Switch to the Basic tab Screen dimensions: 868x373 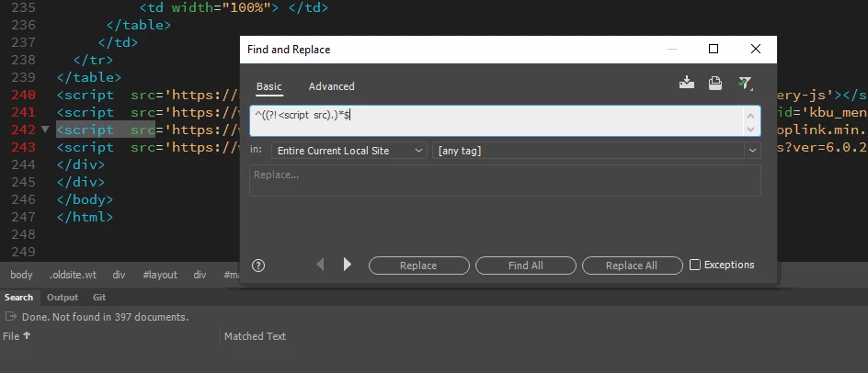pos(269,86)
